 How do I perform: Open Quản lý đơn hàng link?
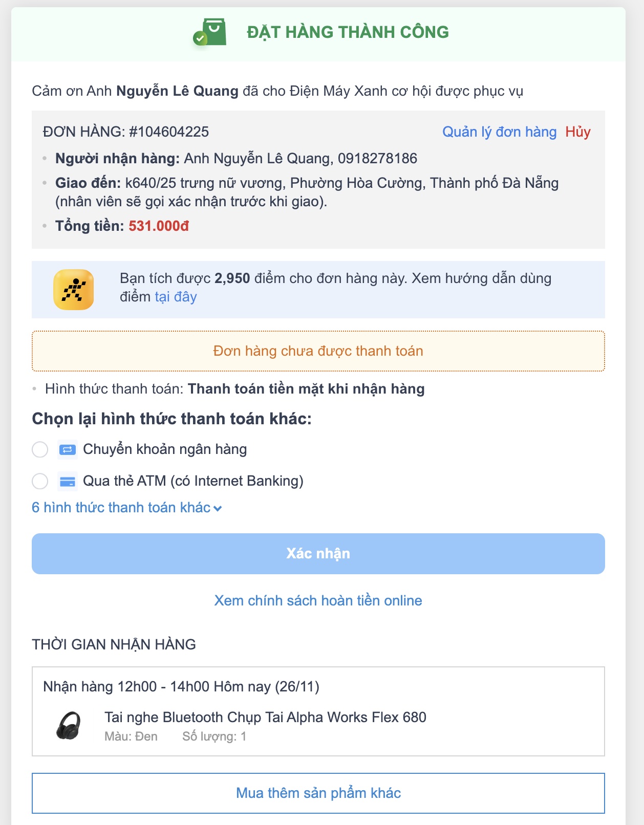point(499,132)
